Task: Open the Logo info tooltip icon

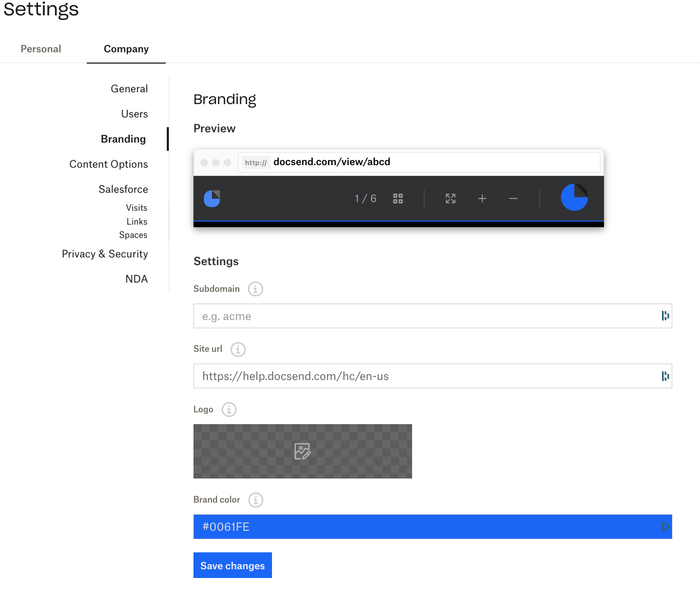Action: click(x=229, y=409)
